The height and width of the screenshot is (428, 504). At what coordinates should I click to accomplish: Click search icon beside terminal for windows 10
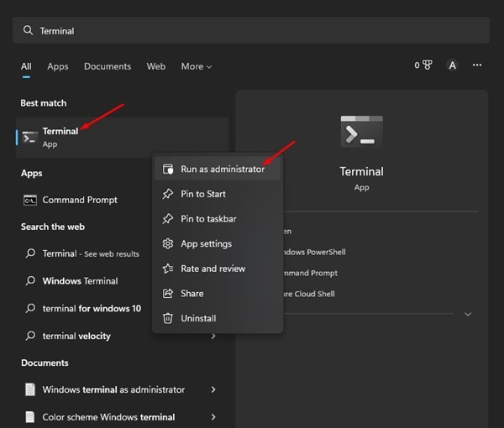30,308
